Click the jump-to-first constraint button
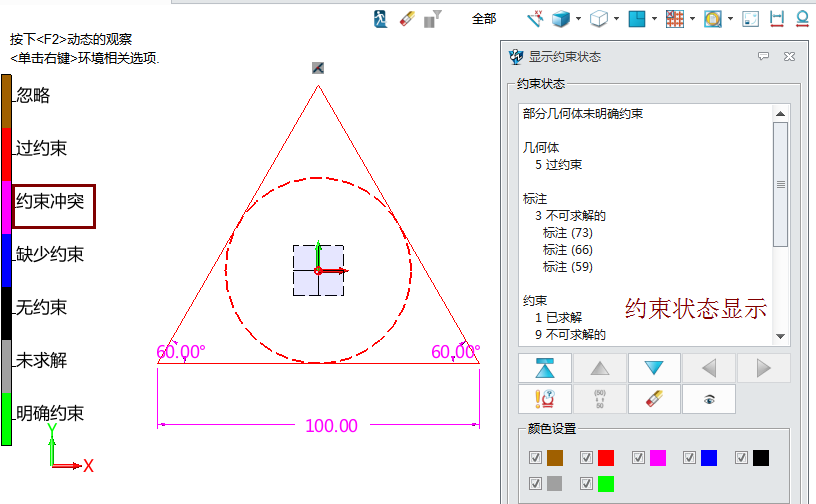816x504 pixels. pyautogui.click(x=545, y=367)
